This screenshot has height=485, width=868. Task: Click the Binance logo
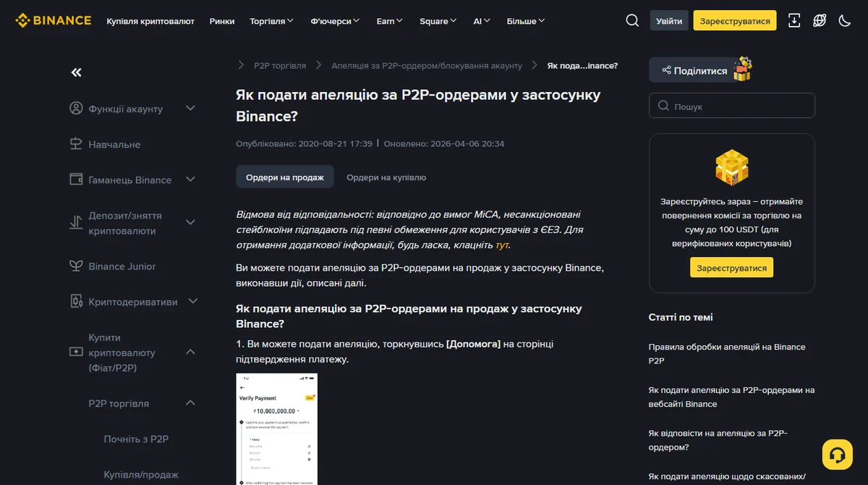[x=54, y=20]
